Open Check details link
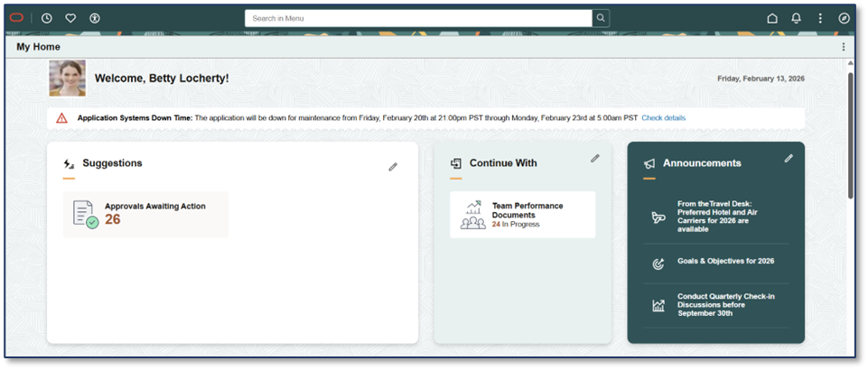Image resolution: width=868 pixels, height=370 pixels. 663,118
